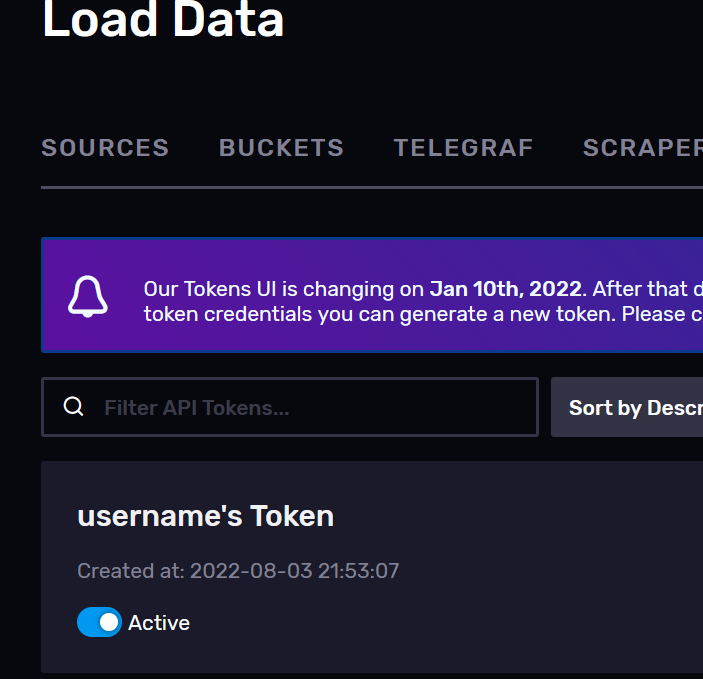Open the username's Token entry

click(x=205, y=516)
